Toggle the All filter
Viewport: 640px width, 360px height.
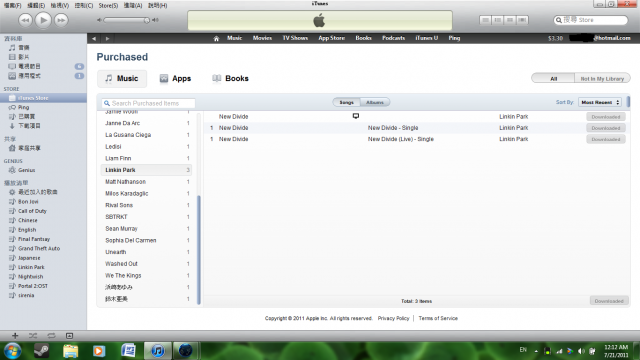pyautogui.click(x=553, y=78)
